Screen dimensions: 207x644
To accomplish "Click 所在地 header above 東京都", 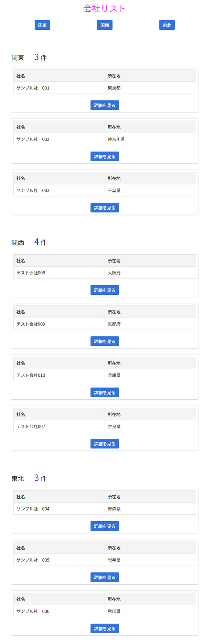I will pos(150,76).
